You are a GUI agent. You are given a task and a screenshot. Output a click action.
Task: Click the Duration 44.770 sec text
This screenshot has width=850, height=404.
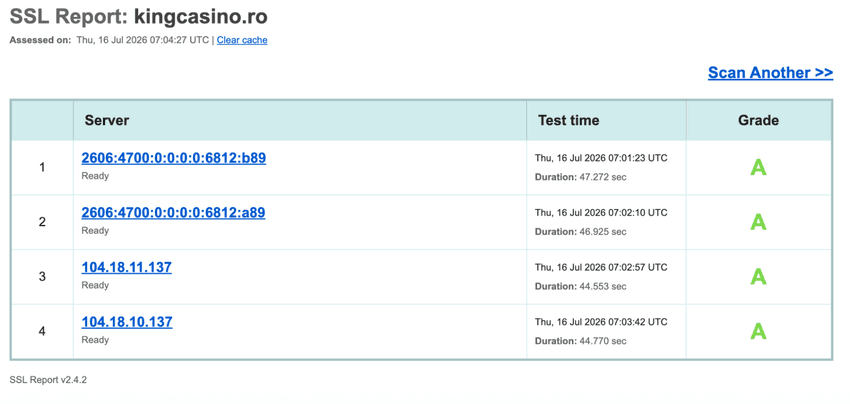[581, 341]
